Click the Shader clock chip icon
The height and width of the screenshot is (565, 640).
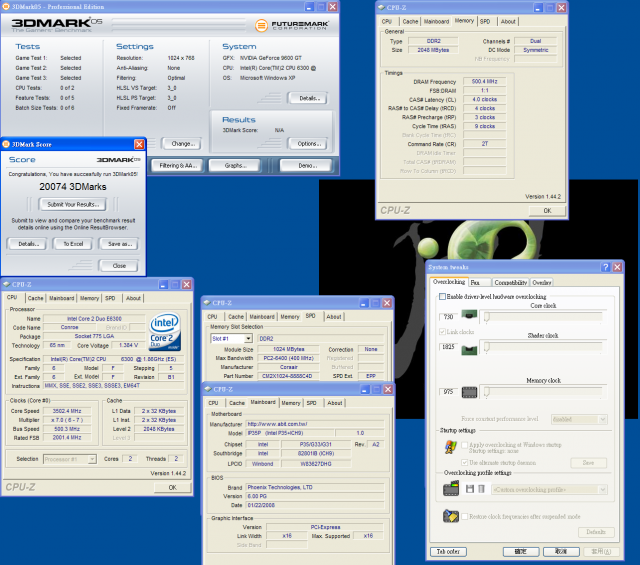click(x=469, y=350)
